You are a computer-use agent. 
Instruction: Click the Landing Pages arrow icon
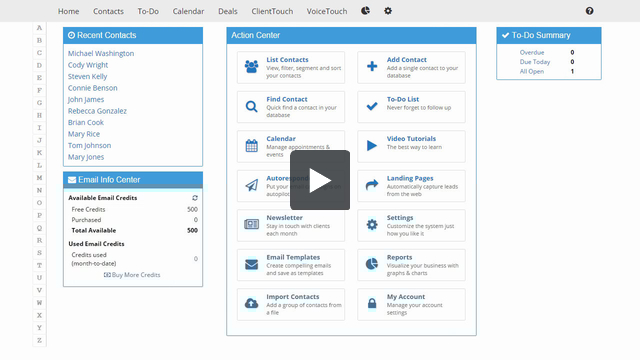[x=372, y=185]
